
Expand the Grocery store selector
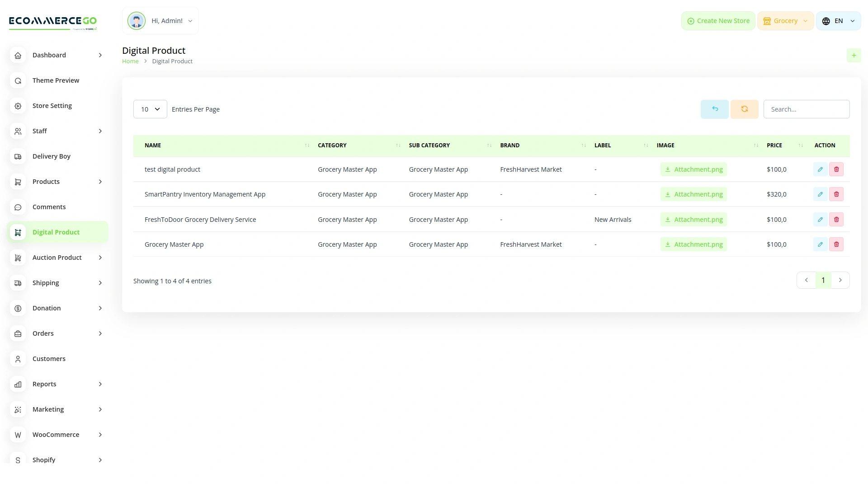785,20
